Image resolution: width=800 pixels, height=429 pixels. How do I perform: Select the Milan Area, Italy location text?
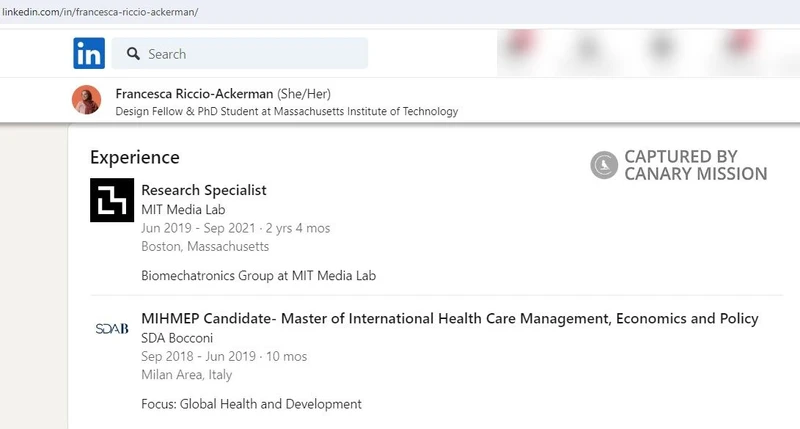point(187,375)
